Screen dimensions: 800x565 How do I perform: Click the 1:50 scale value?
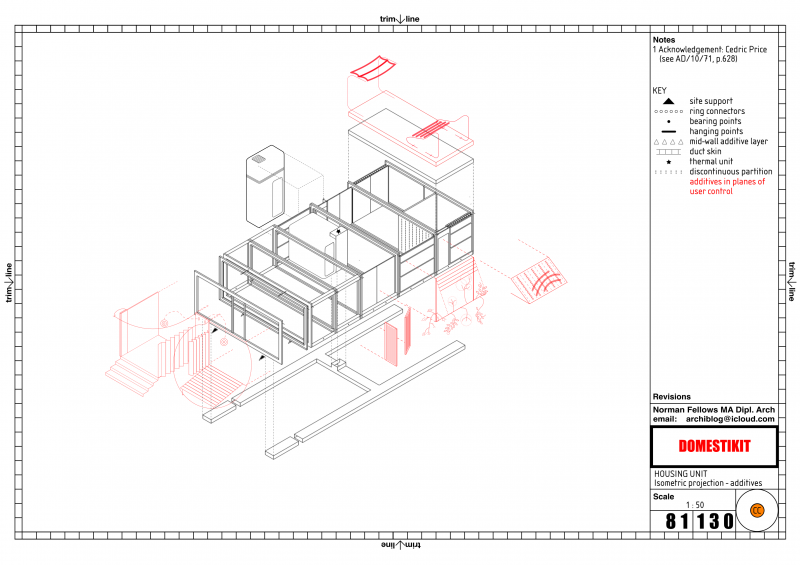click(693, 506)
